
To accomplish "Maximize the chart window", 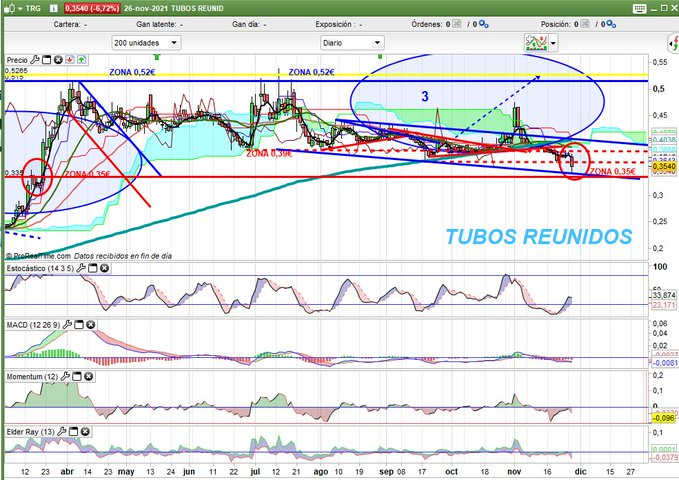I will 664,8.
